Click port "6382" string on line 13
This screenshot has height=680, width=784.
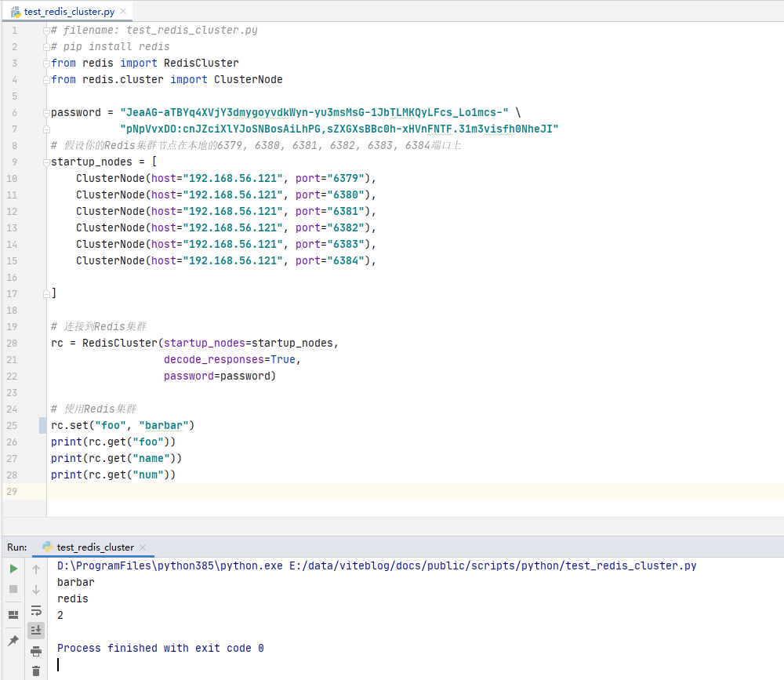(349, 227)
